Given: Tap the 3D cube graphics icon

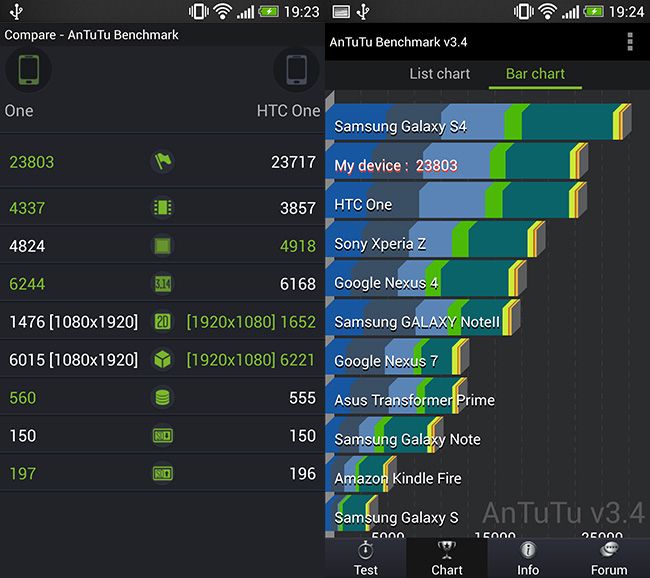Looking at the screenshot, I should point(162,359).
